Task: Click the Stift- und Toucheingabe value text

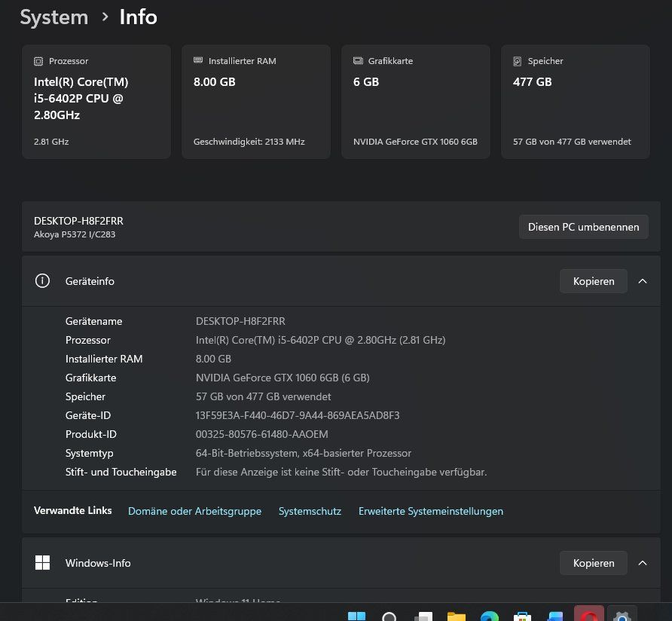Action: (341, 473)
